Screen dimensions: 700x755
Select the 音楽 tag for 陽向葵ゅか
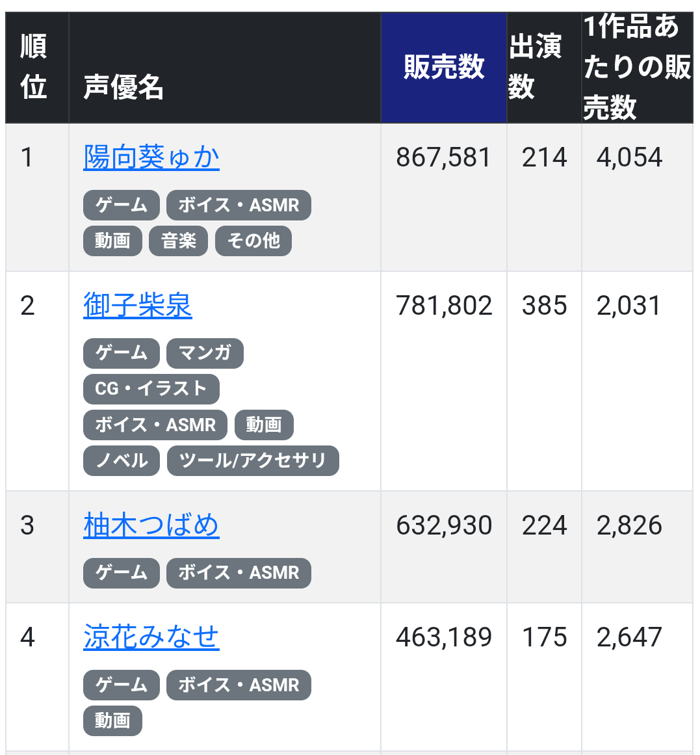[x=179, y=241]
